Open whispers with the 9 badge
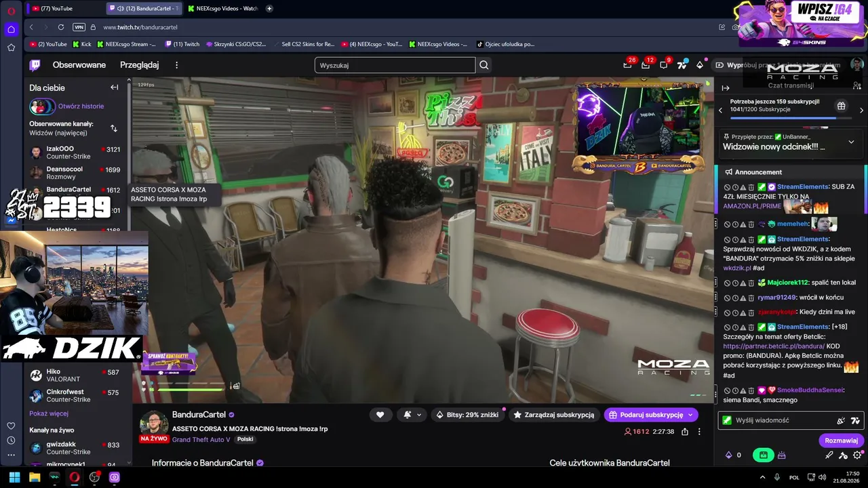Screen dimensions: 868x488 tap(664, 65)
